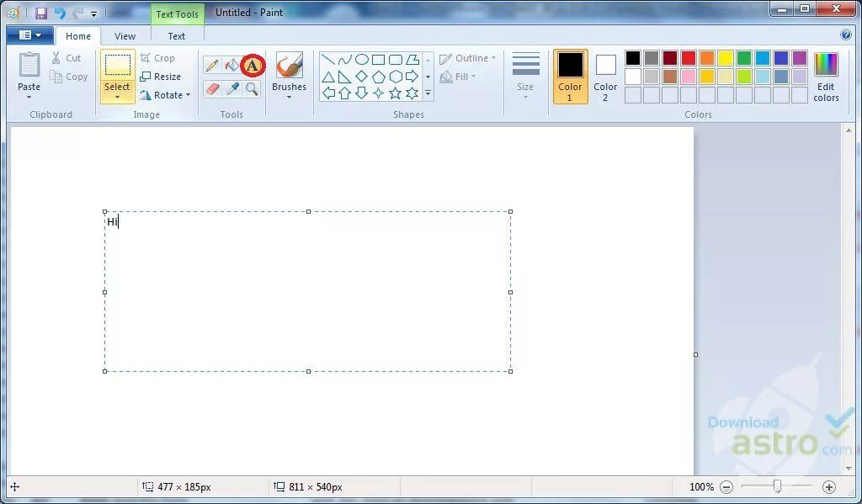Viewport: 862px width, 504px height.
Task: Click the vertical scrollbar down arrow
Action: 849,469
